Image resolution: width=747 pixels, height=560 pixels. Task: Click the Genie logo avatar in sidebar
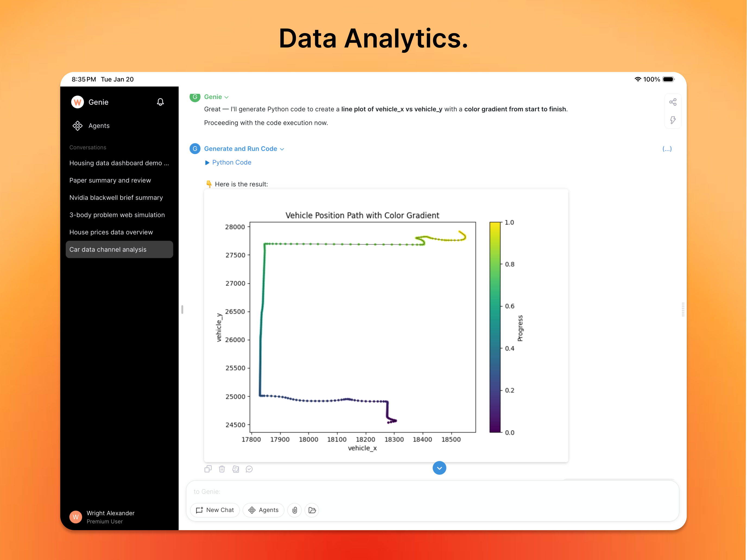pyautogui.click(x=78, y=102)
